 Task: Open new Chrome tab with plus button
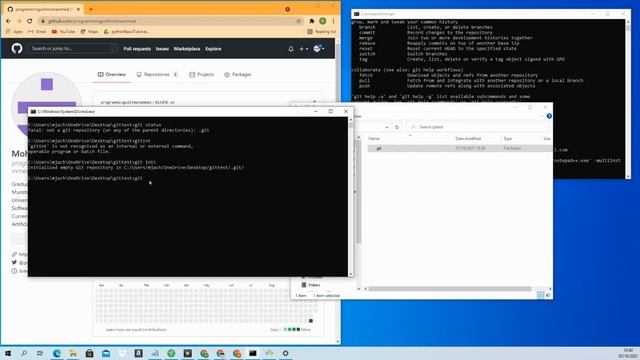[x=91, y=9]
